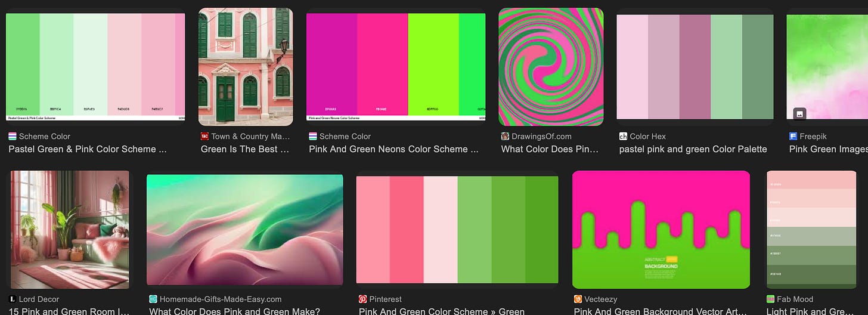The width and height of the screenshot is (868, 315).
Task: Open the Lord Decor pink room image
Action: click(70, 230)
